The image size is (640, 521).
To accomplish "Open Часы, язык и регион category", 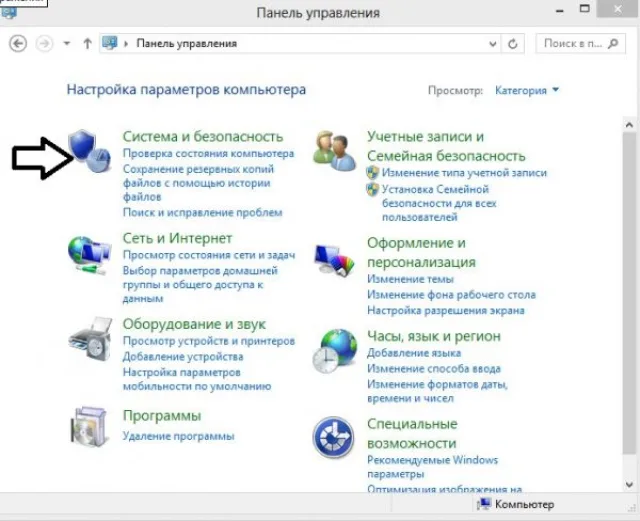I will click(x=433, y=336).
